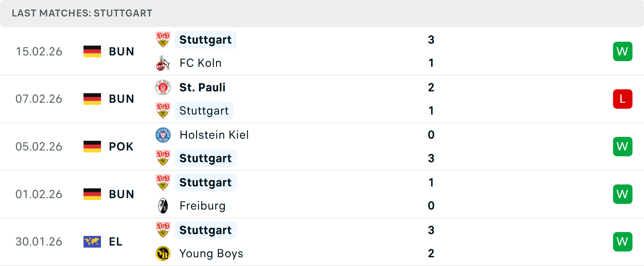The image size is (644, 266).
Task: Open the Holstein Kiel team link
Action: [x=214, y=135]
